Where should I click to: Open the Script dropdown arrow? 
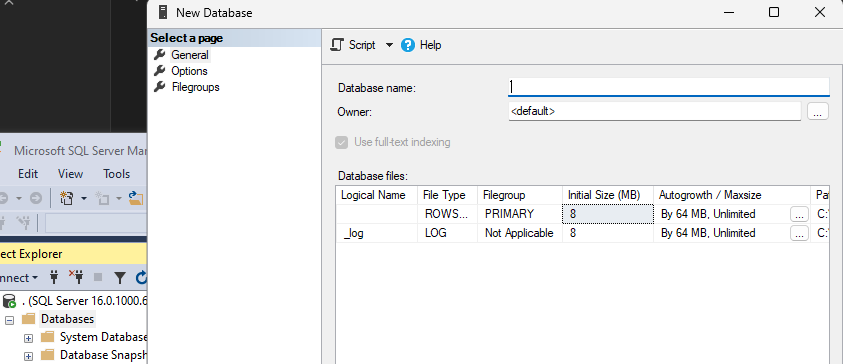coord(389,45)
